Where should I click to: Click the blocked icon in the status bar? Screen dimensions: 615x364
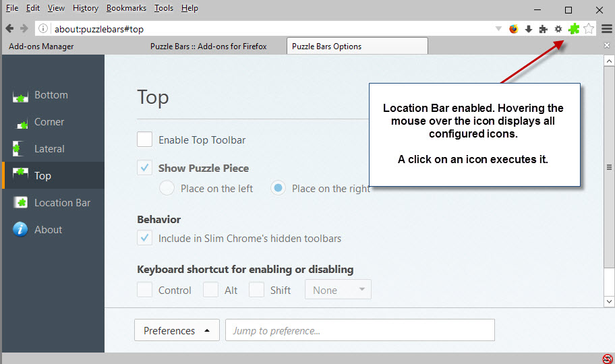pyautogui.click(x=608, y=359)
